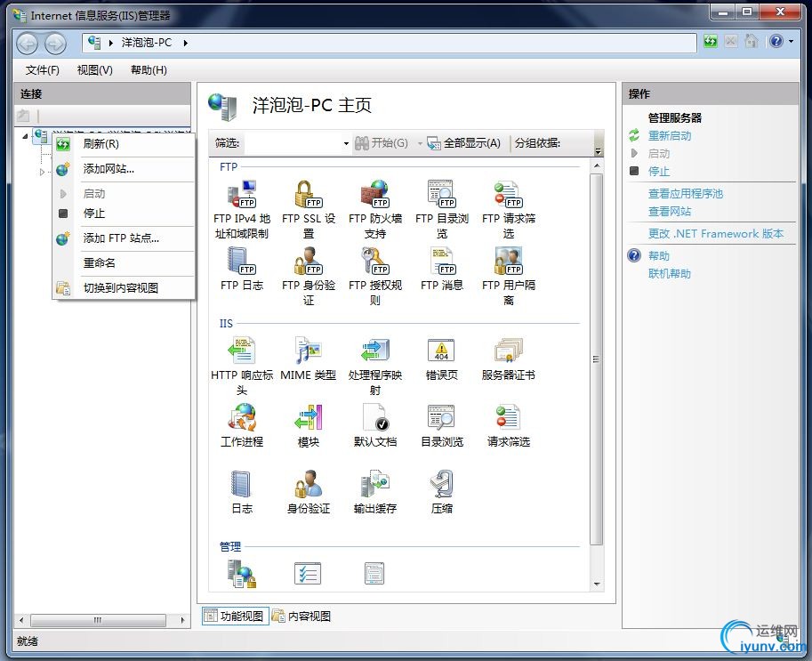Open handler mappings (处理程序映射) icon

click(x=375, y=351)
